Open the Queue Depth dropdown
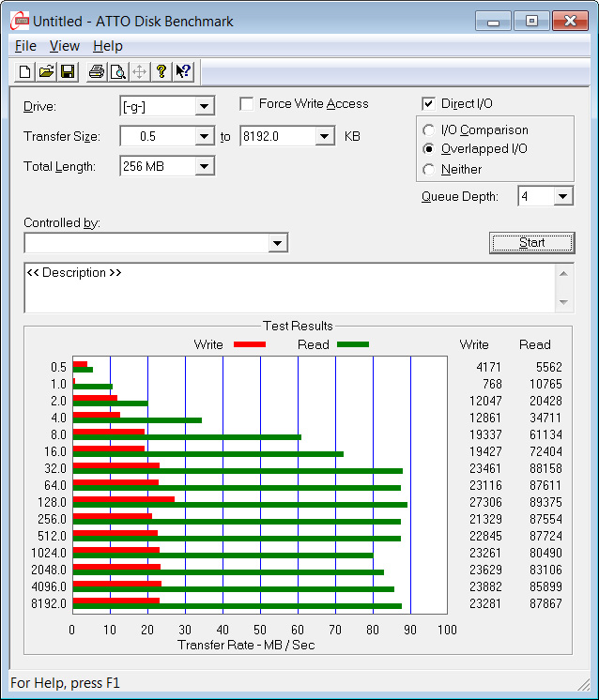 tap(545, 196)
